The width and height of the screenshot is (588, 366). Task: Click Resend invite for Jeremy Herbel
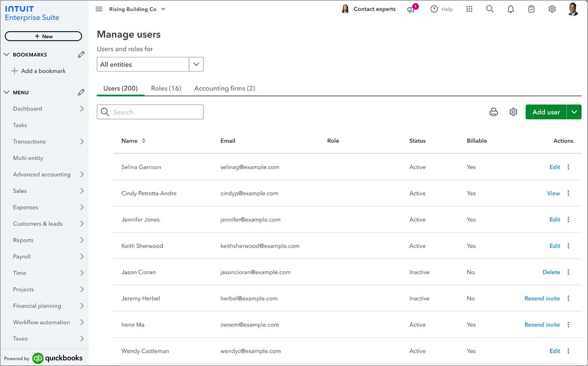[542, 299]
